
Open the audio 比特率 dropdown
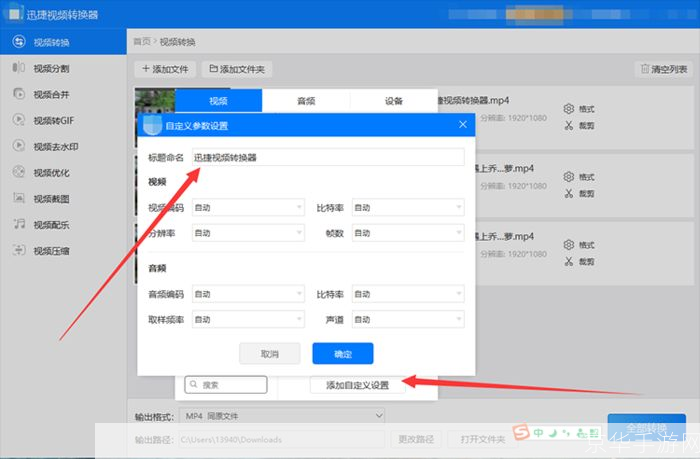[408, 294]
